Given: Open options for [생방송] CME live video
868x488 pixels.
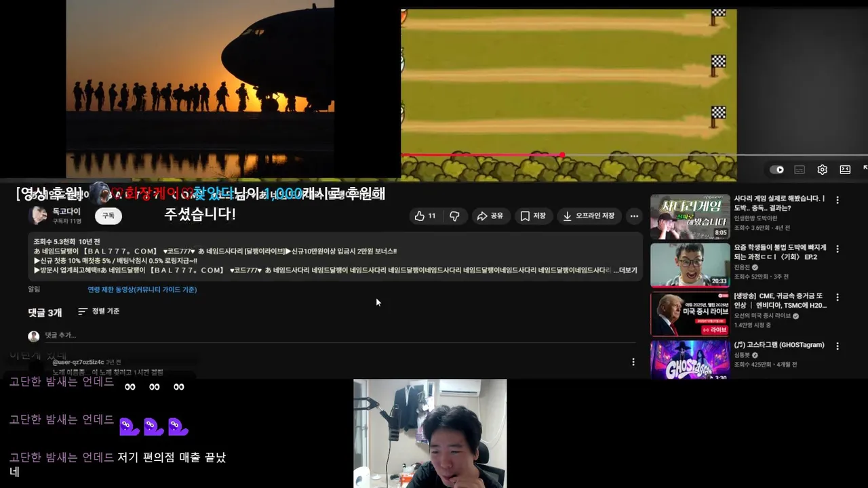Looking at the screenshot, I should click(837, 297).
